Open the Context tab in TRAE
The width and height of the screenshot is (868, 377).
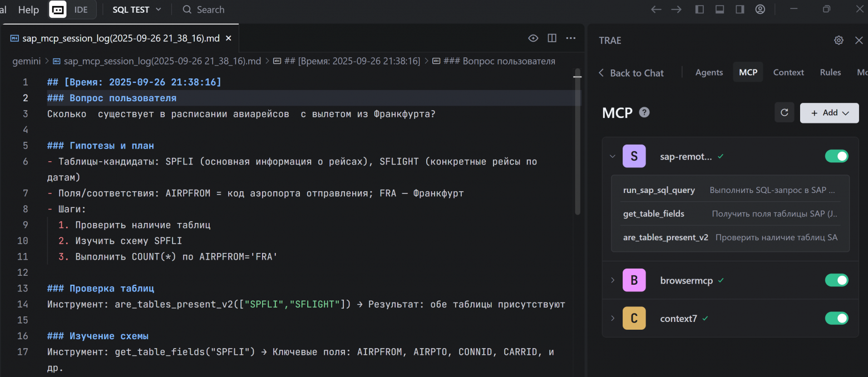point(788,72)
